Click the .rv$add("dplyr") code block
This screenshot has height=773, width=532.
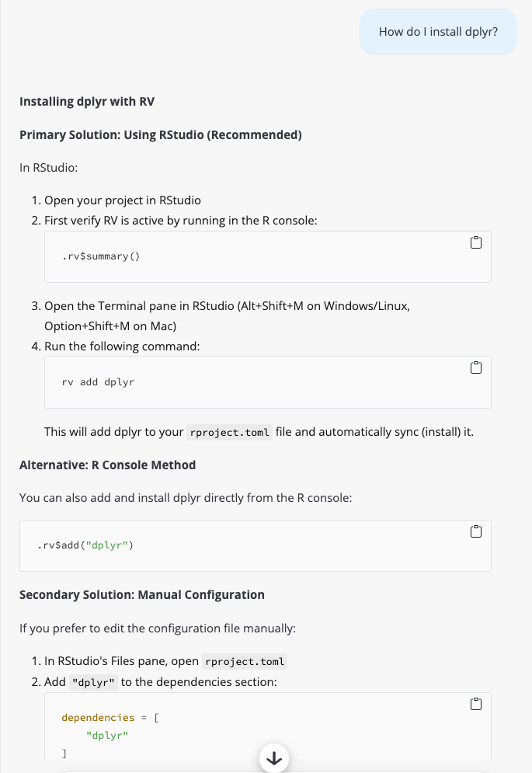click(255, 545)
